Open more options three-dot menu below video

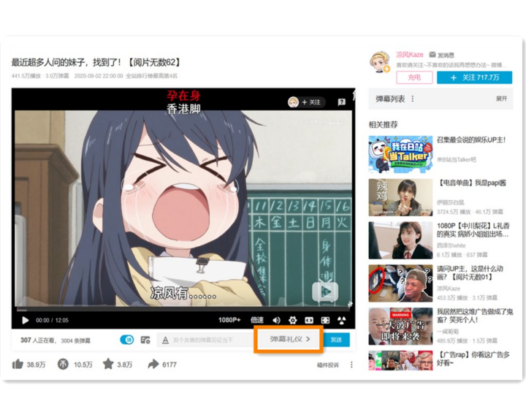351,364
